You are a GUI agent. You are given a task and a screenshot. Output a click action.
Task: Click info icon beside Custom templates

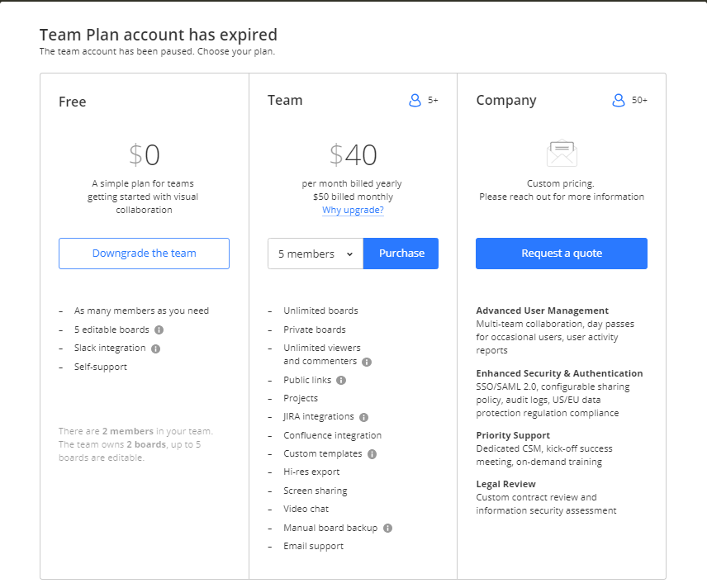[372, 453]
